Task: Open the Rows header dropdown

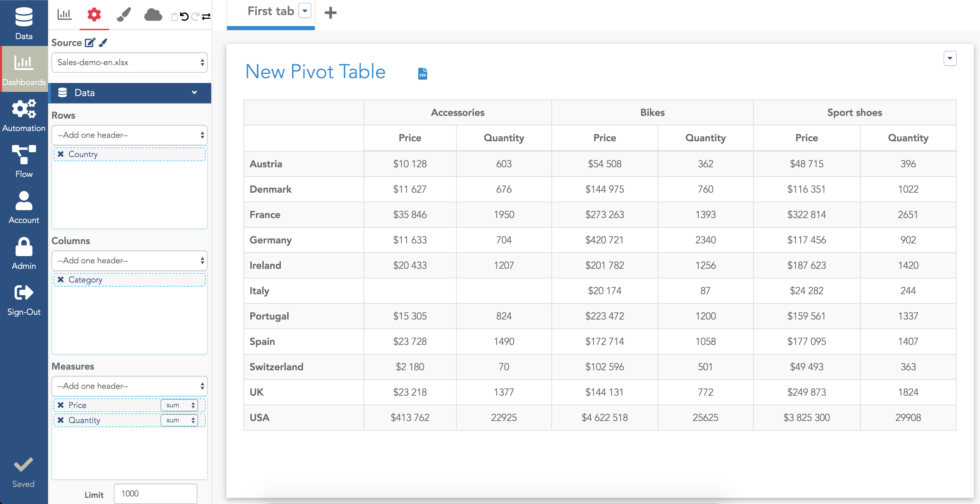Action: pyautogui.click(x=129, y=135)
